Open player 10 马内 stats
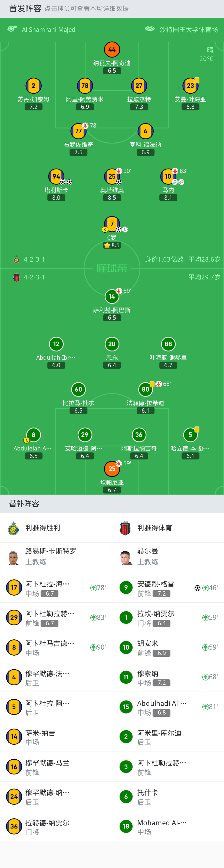The image size is (224, 868). point(168,176)
